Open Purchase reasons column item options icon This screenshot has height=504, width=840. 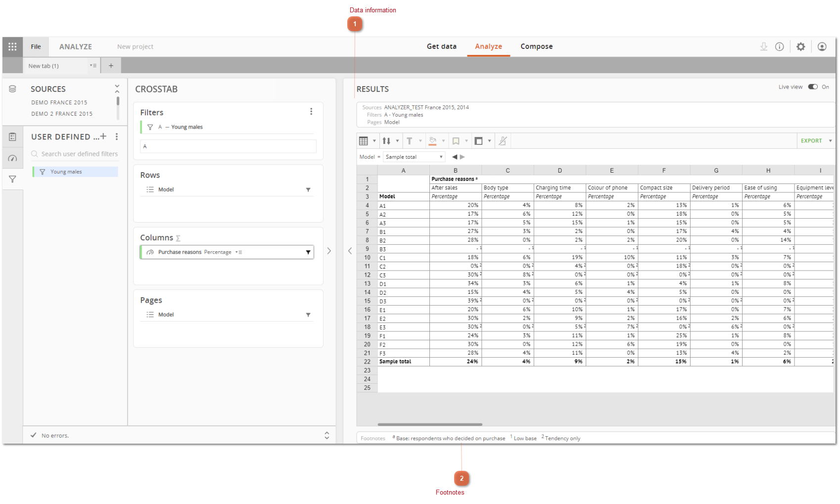point(238,252)
